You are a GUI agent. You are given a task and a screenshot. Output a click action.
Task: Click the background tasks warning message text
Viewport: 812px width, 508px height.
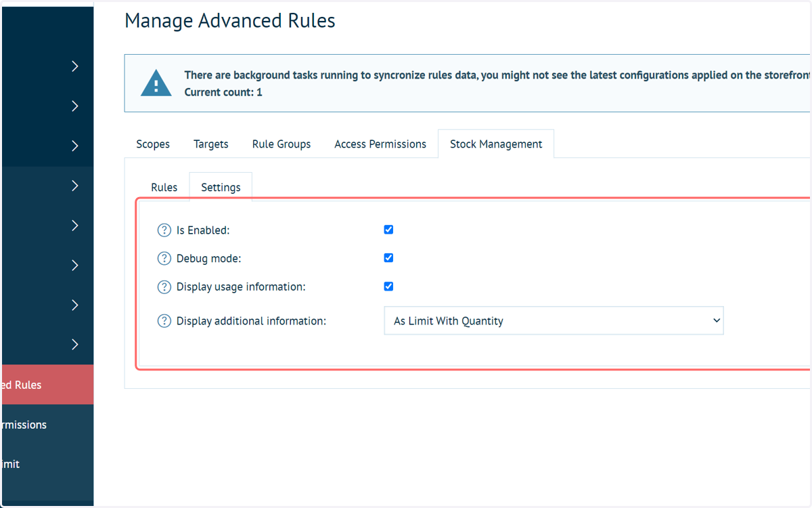click(497, 75)
